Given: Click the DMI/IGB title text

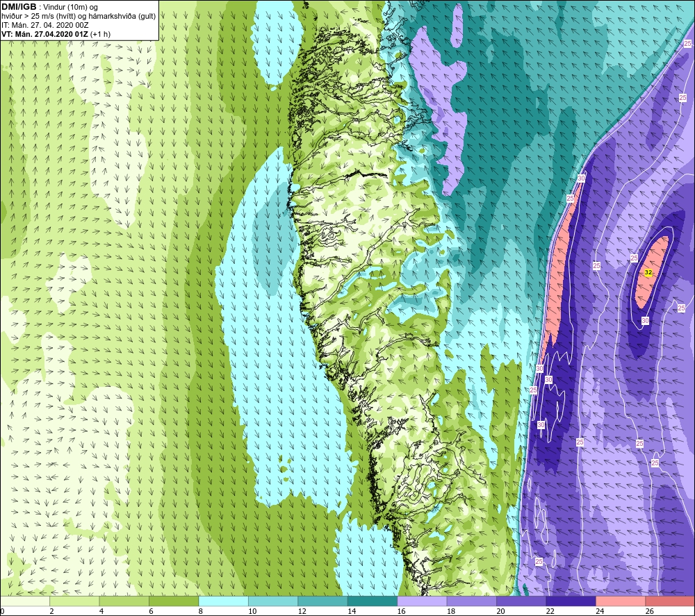Looking at the screenshot, I should click(19, 7).
